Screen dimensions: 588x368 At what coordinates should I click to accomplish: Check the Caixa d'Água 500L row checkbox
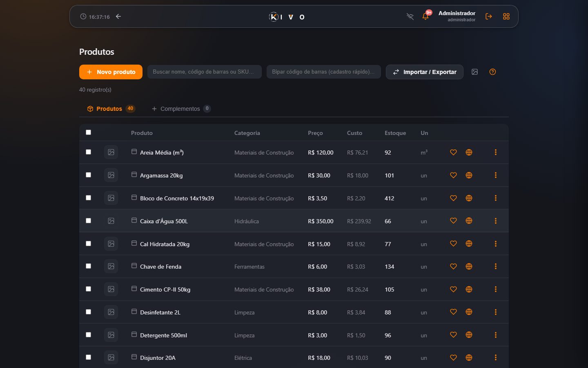88,220
